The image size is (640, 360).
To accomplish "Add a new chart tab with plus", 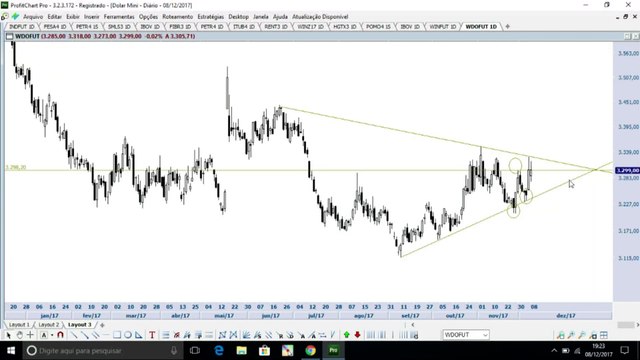I will tap(507, 27).
